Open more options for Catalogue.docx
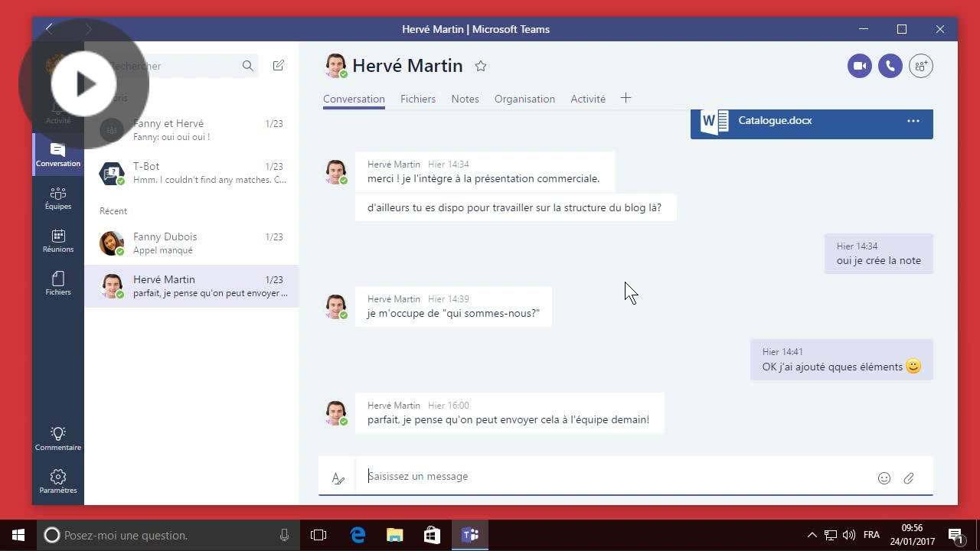 (x=913, y=121)
